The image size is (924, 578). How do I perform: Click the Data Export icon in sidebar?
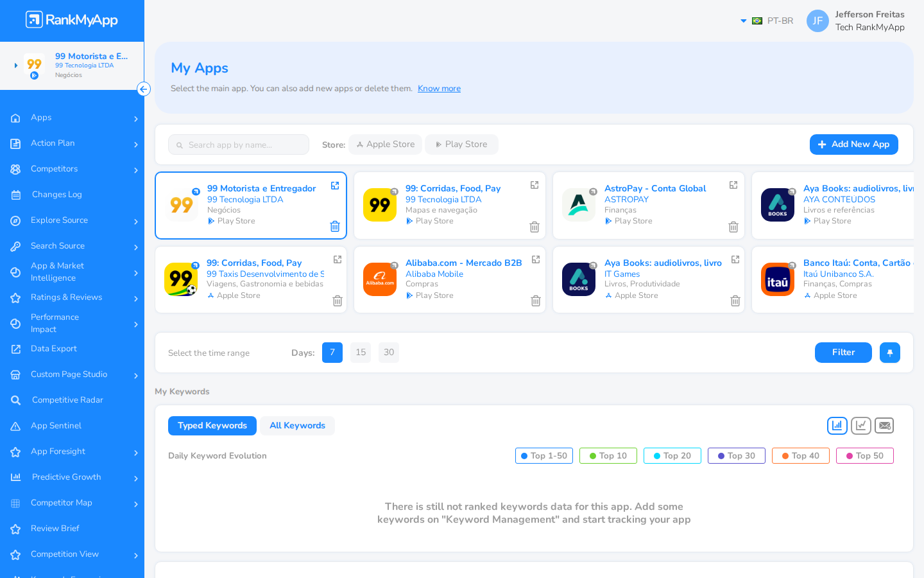coord(15,349)
